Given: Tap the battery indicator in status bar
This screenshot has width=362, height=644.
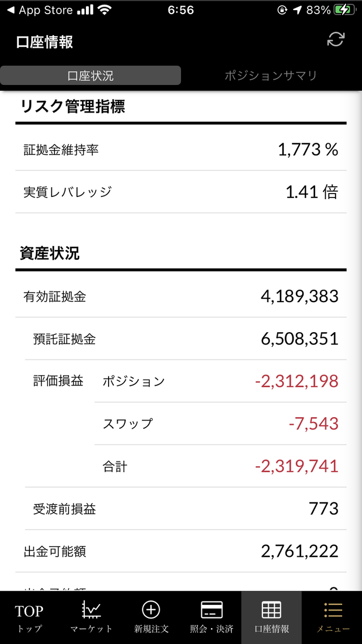Looking at the screenshot, I should coord(344,10).
